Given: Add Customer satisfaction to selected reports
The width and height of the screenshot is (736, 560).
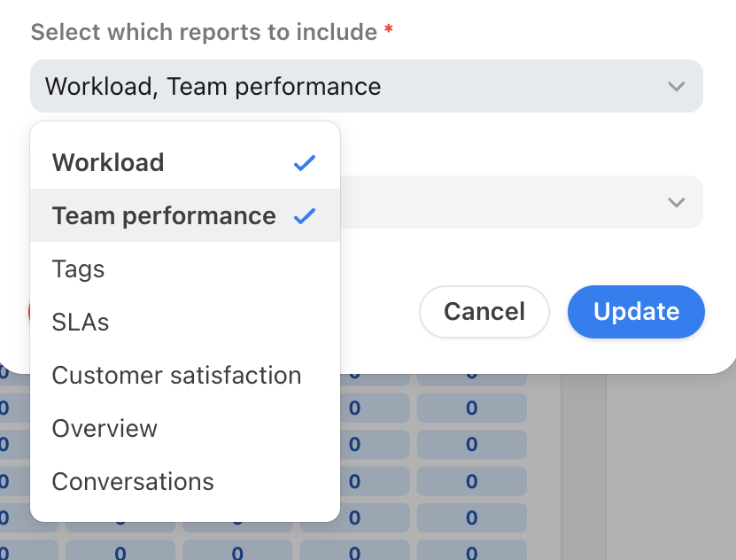Looking at the screenshot, I should click(x=176, y=375).
